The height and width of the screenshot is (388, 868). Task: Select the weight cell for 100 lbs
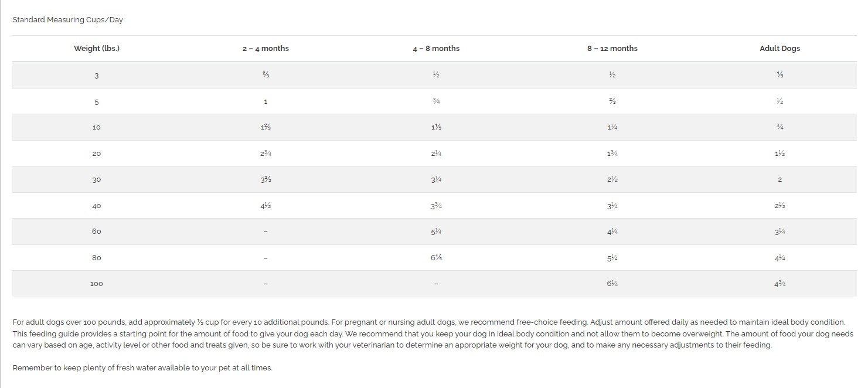click(x=97, y=284)
